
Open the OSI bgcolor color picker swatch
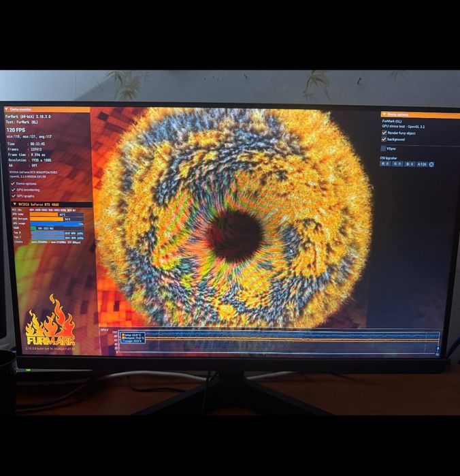[x=431, y=164]
